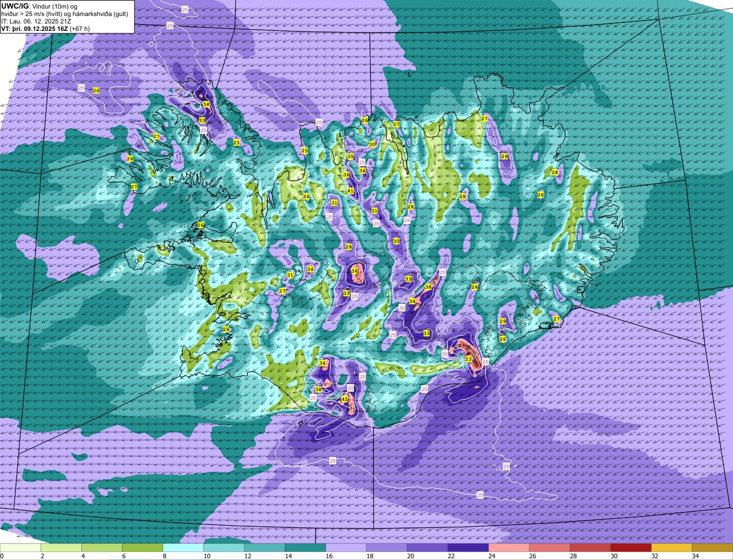This screenshot has width=733, height=560.
Task: Click the number 4 on the colour scale
Action: pos(83,556)
